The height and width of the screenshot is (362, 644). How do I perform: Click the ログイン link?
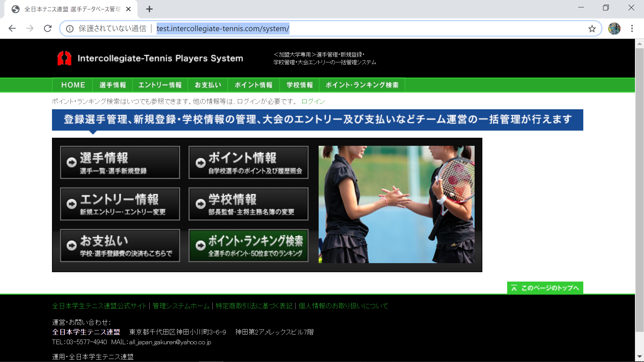pyautogui.click(x=313, y=102)
